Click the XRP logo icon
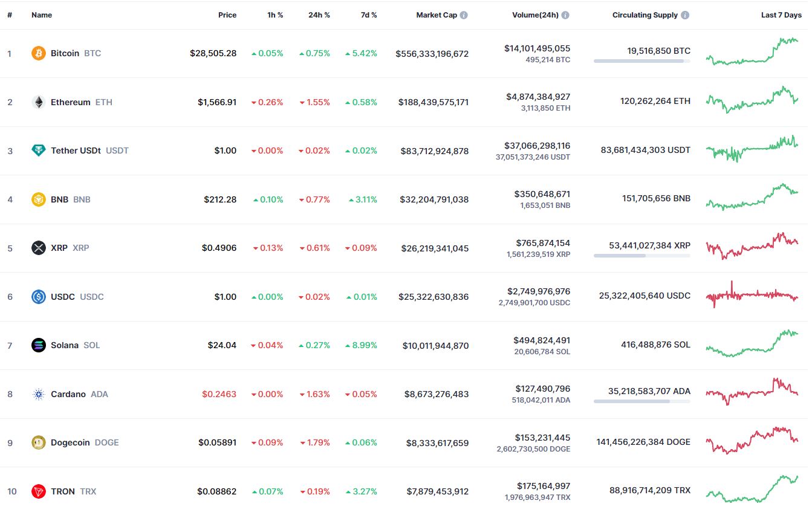Viewport: 812px width, 515px height. (39, 248)
